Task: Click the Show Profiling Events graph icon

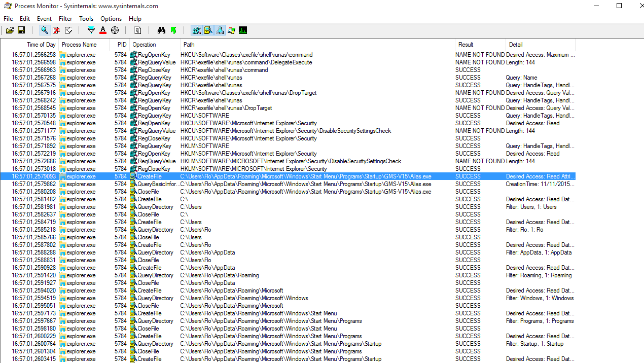Action: (243, 30)
